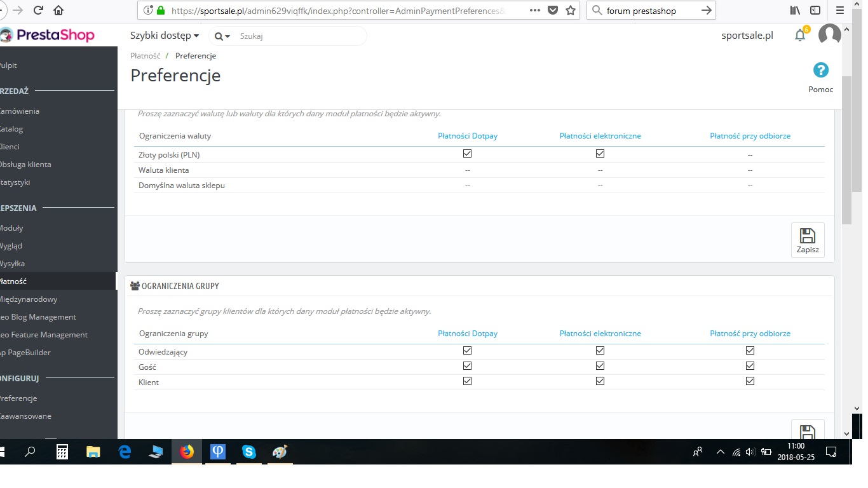Screen dimensions: 868x488
Task: Open Windows search magnifier on the taskbar
Action: (x=30, y=452)
